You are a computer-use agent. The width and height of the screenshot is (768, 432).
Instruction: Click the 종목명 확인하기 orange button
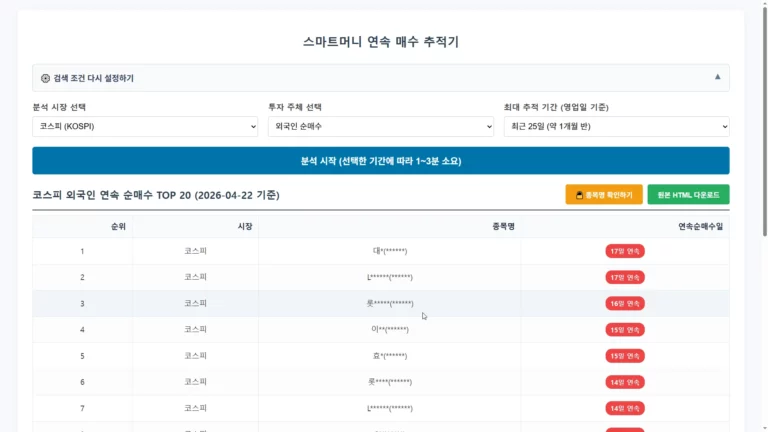[x=604, y=194]
